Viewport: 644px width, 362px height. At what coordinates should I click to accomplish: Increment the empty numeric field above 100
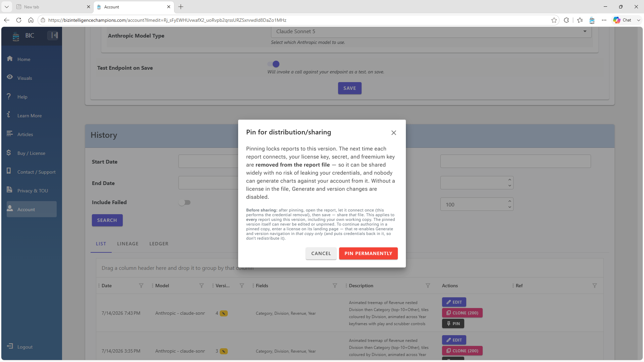(509, 180)
